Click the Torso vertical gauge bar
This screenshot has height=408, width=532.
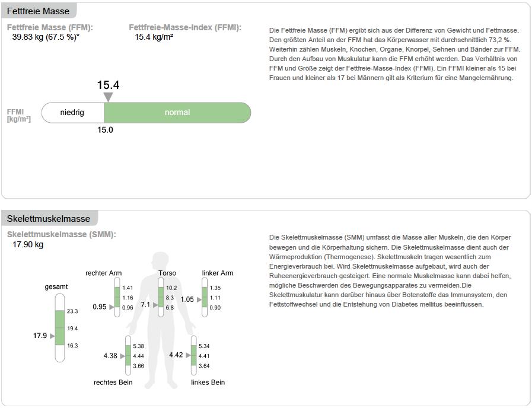pyautogui.click(x=161, y=298)
